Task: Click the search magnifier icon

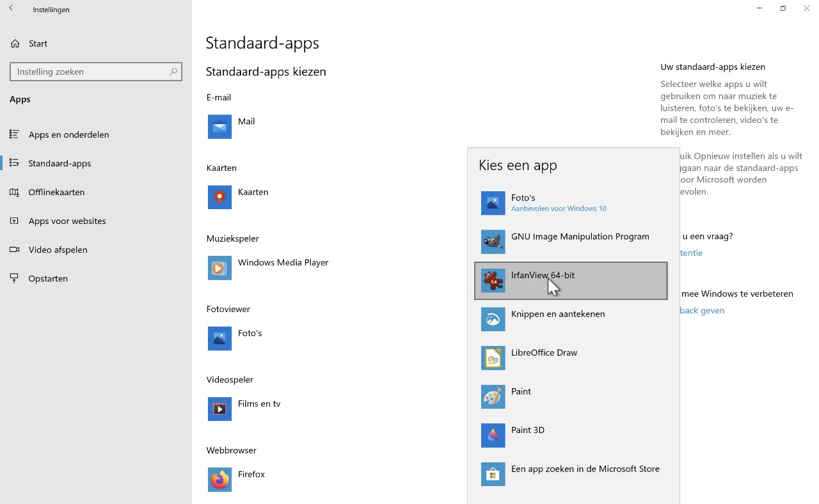Action: point(173,72)
